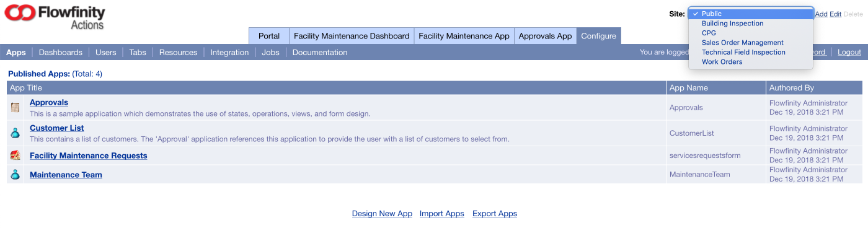Screen dimensions: 868x228
Task: Open the Portal tab
Action: [269, 36]
